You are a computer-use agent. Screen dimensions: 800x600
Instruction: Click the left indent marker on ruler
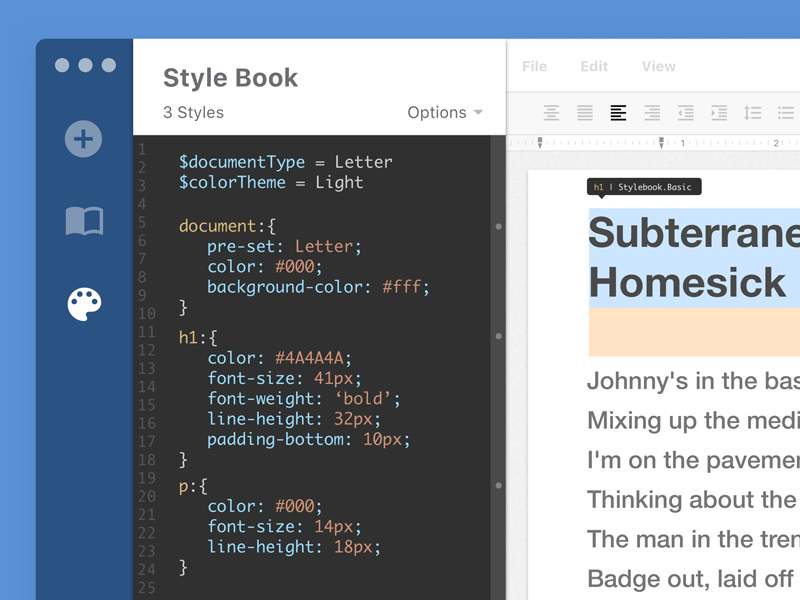coord(540,143)
